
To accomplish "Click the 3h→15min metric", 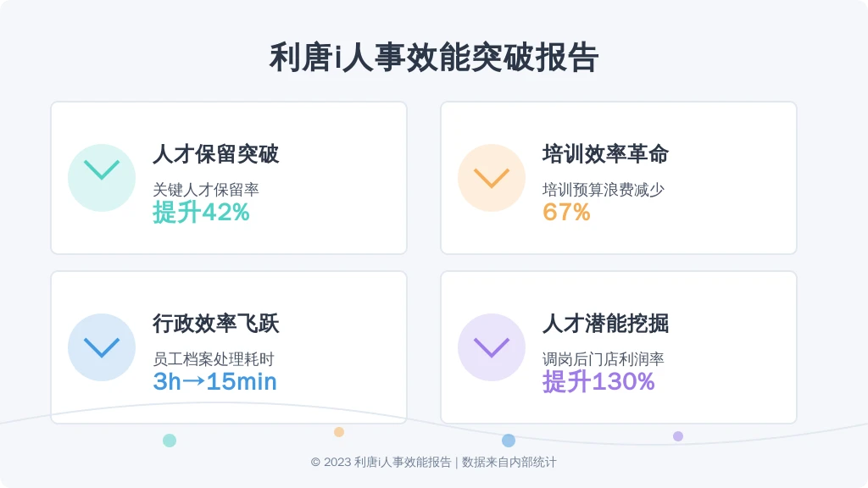I will click(214, 382).
